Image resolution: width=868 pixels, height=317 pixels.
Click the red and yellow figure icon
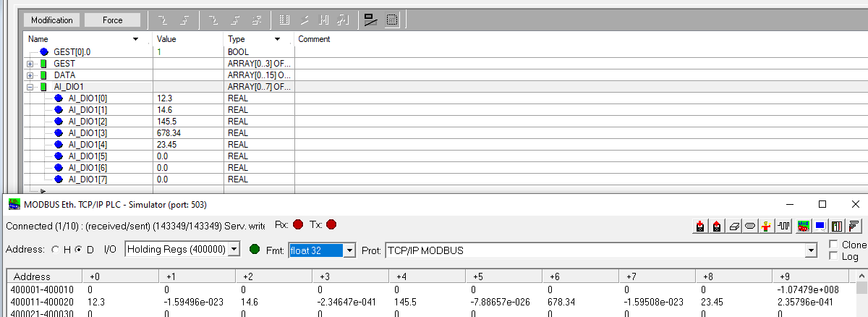[x=767, y=227]
